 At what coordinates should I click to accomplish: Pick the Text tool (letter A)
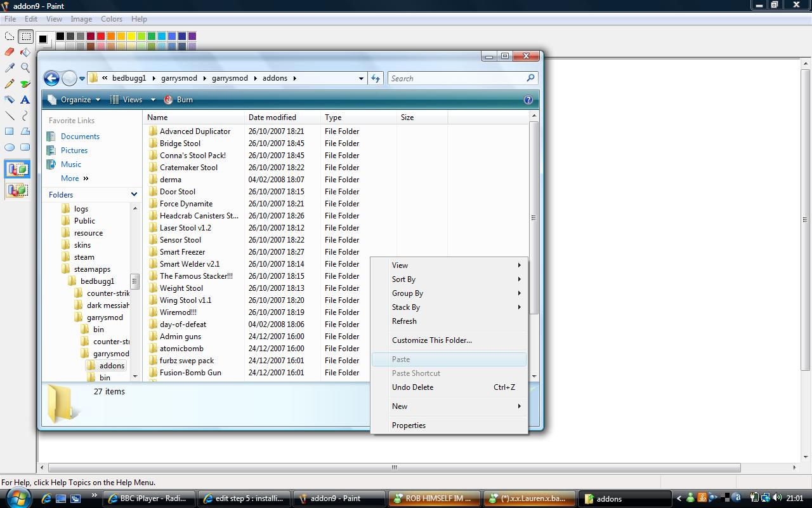click(25, 100)
